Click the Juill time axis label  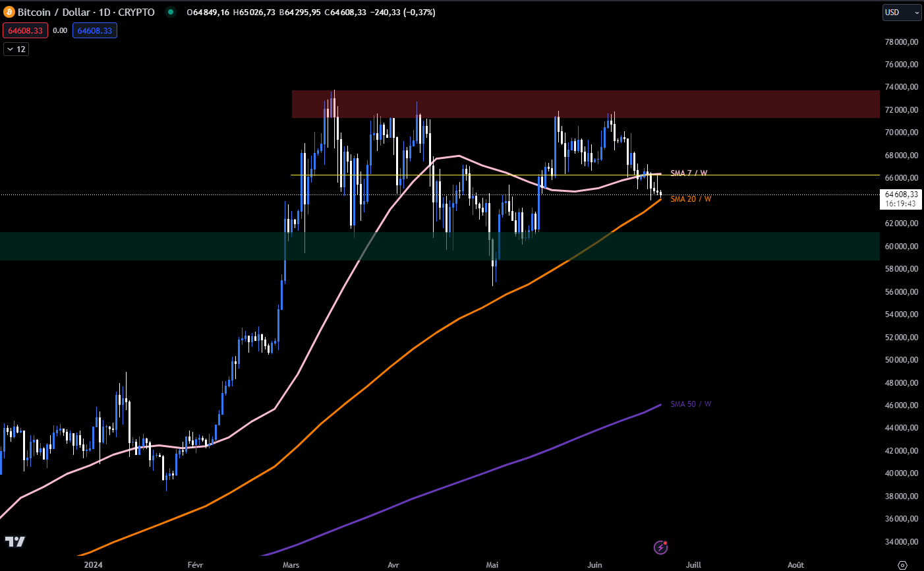coord(693,565)
